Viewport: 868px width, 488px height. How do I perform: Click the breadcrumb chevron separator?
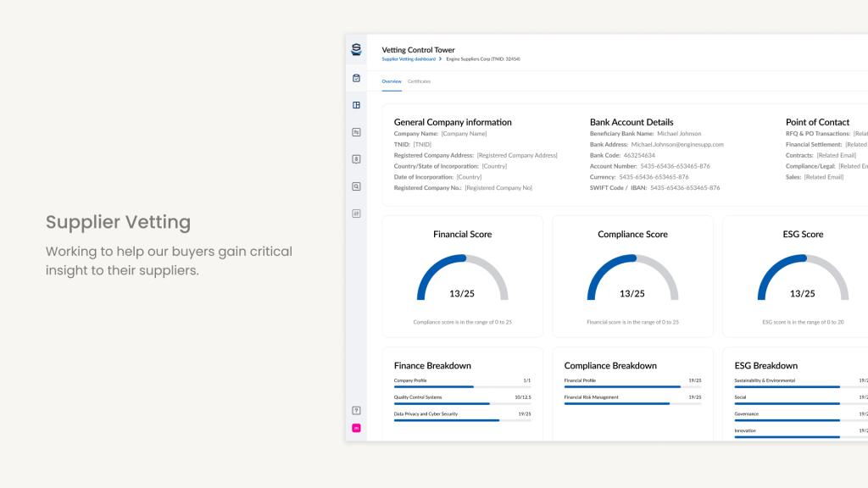tap(441, 59)
